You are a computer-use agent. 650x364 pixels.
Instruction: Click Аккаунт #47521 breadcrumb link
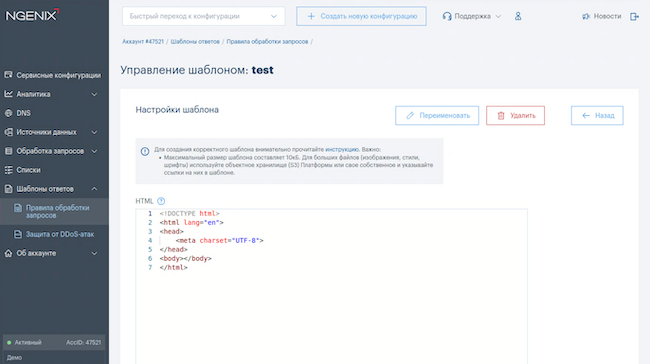[143, 41]
